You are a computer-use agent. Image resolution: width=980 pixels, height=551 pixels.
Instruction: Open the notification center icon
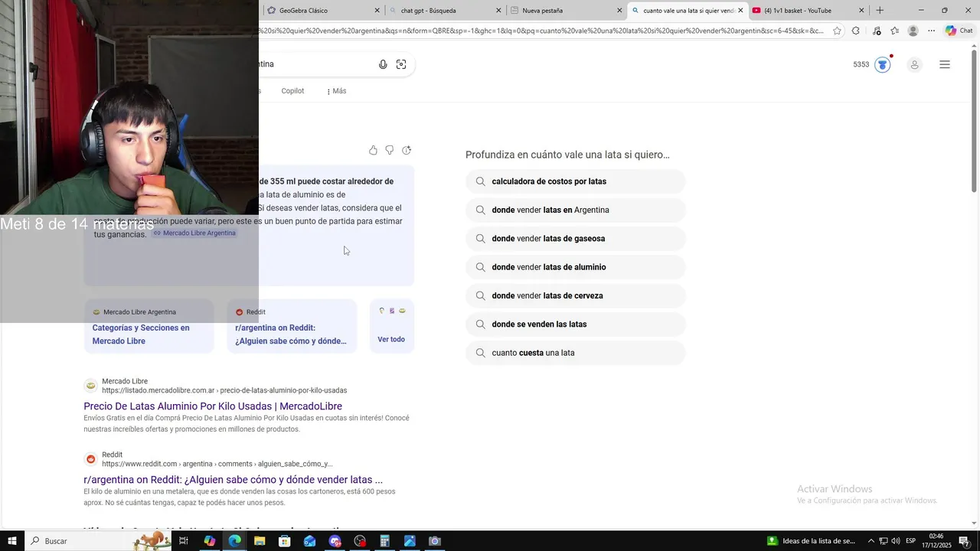pyautogui.click(x=964, y=541)
